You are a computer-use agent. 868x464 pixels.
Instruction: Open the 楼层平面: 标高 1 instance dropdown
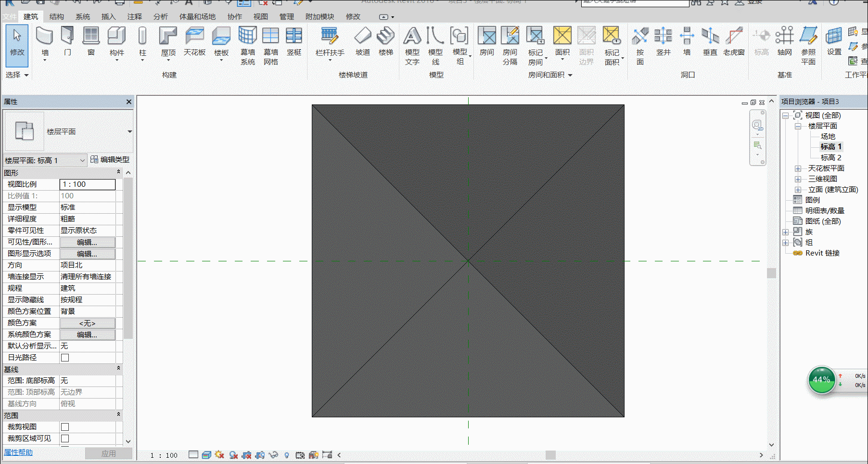(x=45, y=160)
